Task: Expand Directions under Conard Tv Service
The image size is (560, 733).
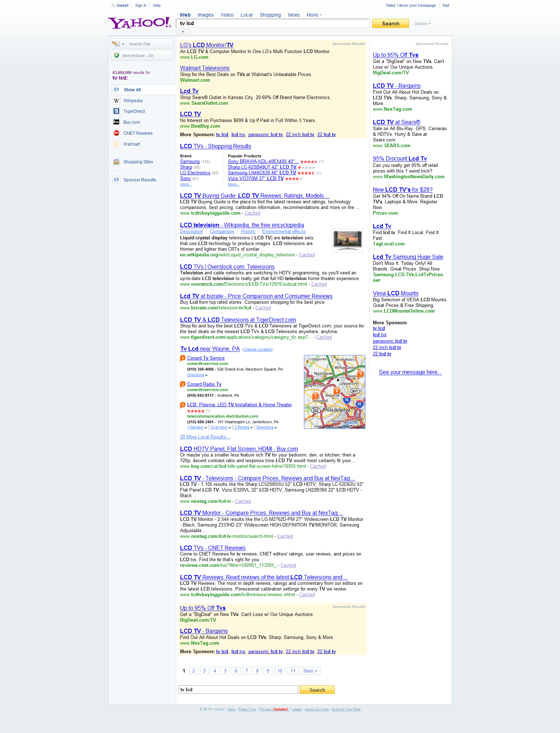Action: (197, 375)
